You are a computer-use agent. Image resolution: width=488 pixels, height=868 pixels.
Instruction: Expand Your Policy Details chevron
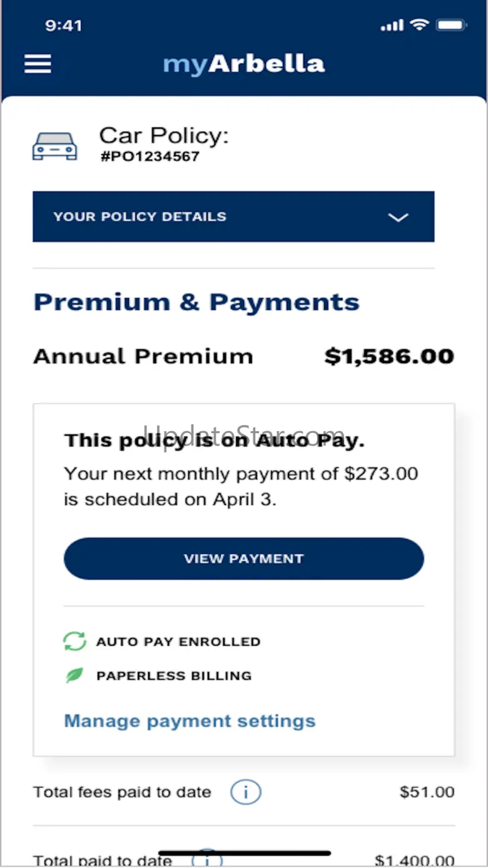coord(398,217)
